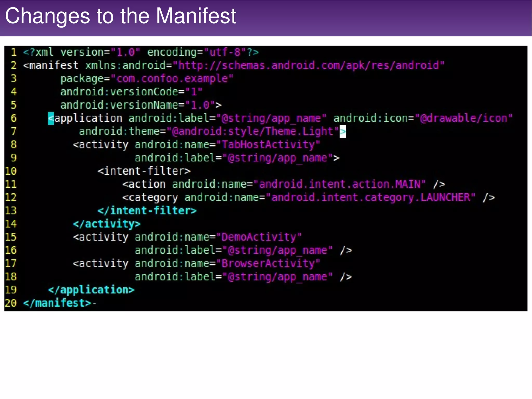Click closing </activity> tag
Viewport: 532px width, 399px height.
coord(107,224)
